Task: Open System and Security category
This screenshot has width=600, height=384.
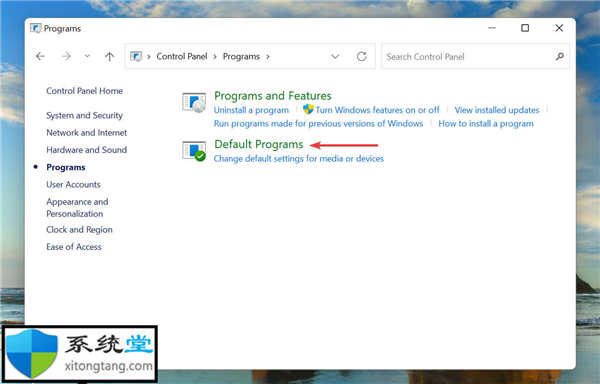Action: pos(84,116)
